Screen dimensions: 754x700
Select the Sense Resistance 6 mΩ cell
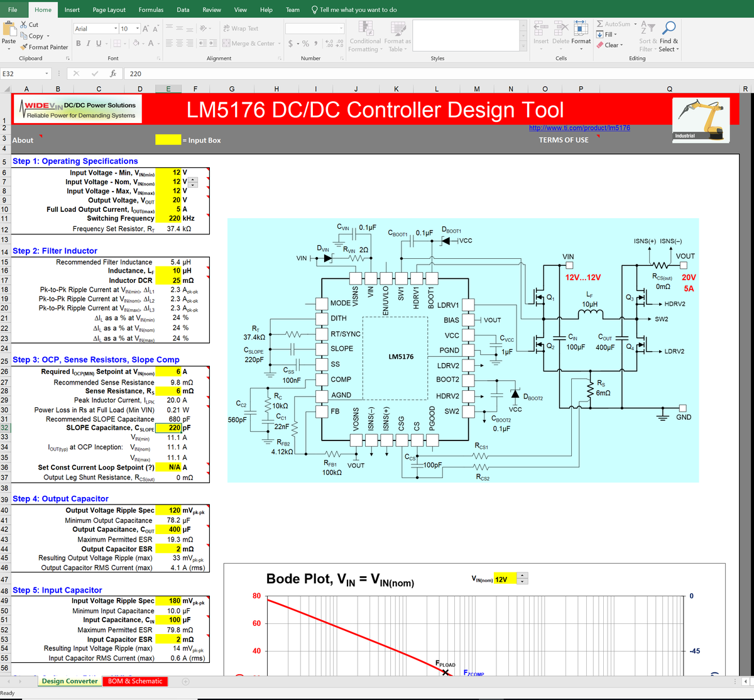click(x=168, y=391)
